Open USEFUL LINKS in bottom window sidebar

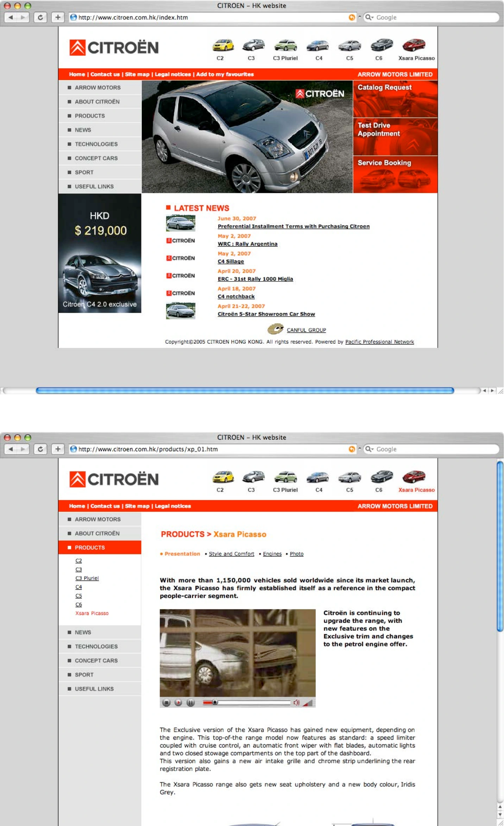(x=100, y=688)
